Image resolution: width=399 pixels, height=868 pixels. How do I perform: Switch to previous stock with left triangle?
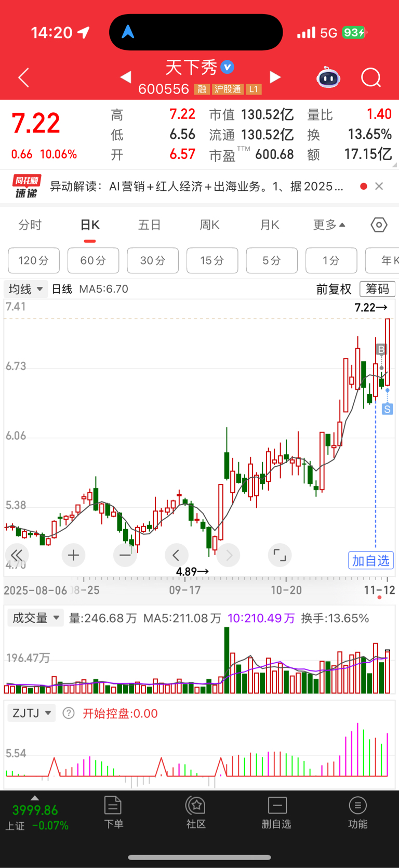pos(125,77)
